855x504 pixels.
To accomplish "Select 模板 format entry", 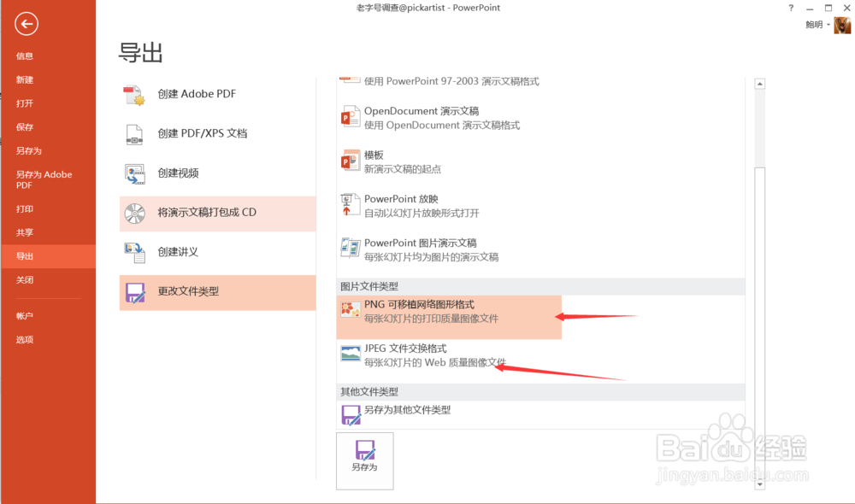I will click(x=449, y=161).
